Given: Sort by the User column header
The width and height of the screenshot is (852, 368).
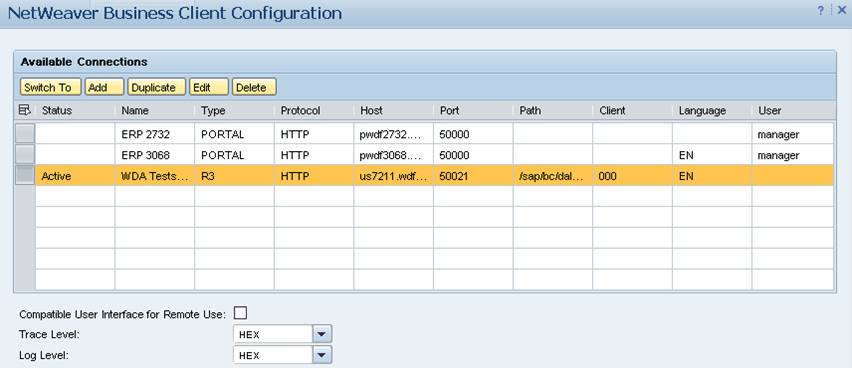Looking at the screenshot, I should [x=793, y=111].
